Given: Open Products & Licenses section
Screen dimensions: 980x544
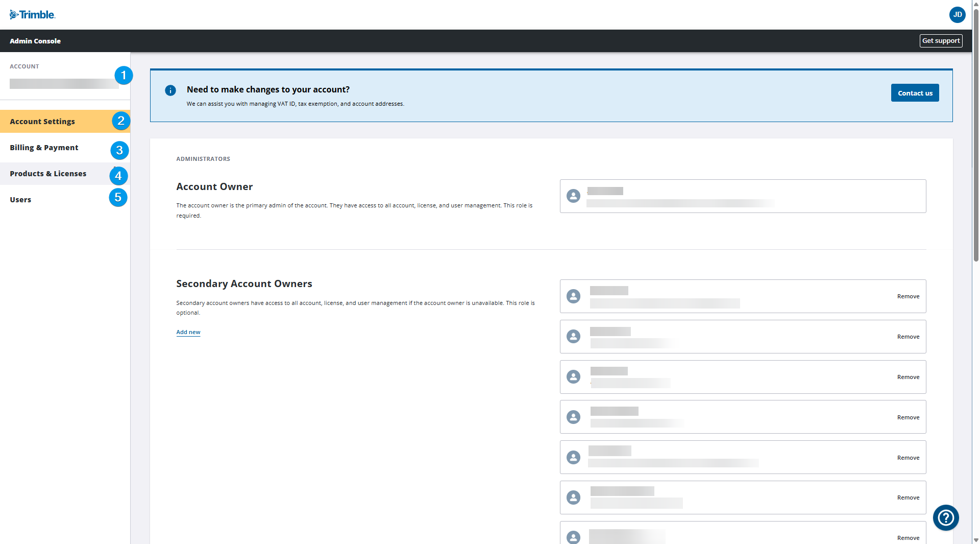Looking at the screenshot, I should (48, 174).
